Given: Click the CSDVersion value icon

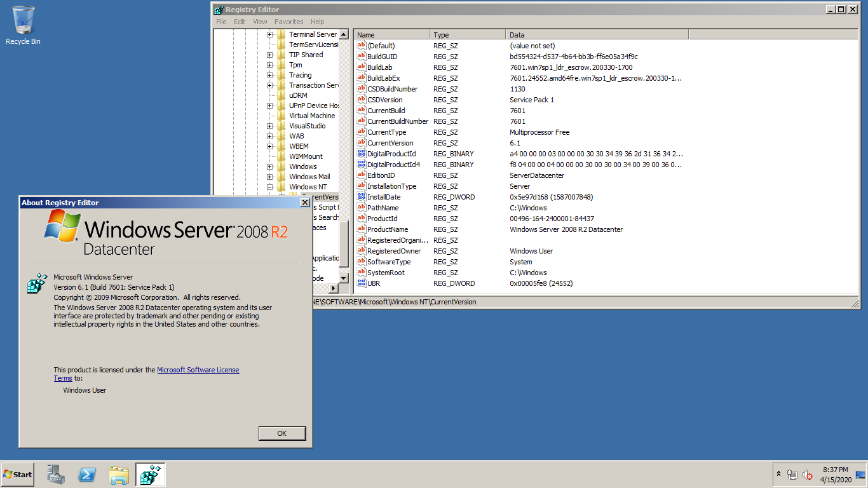Looking at the screenshot, I should pos(362,100).
